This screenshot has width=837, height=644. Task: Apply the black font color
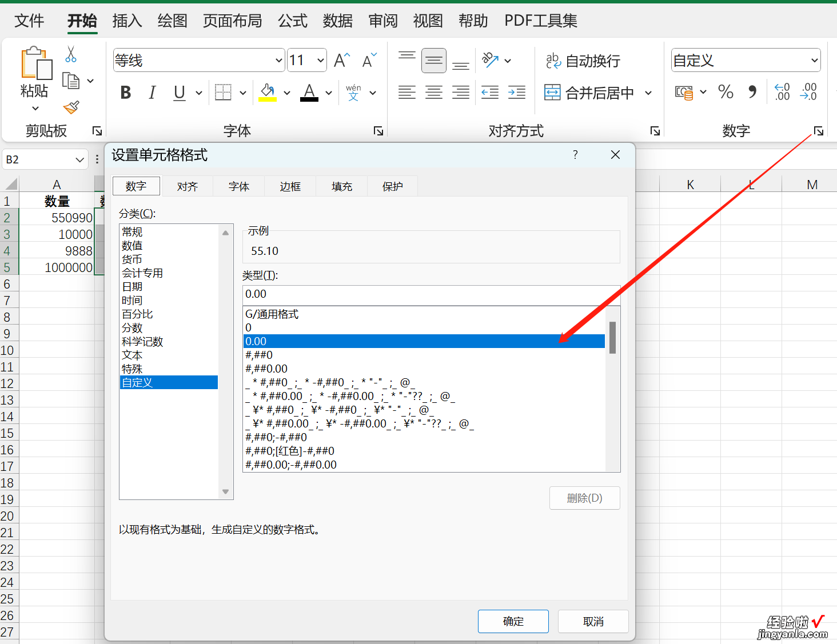tap(309, 93)
